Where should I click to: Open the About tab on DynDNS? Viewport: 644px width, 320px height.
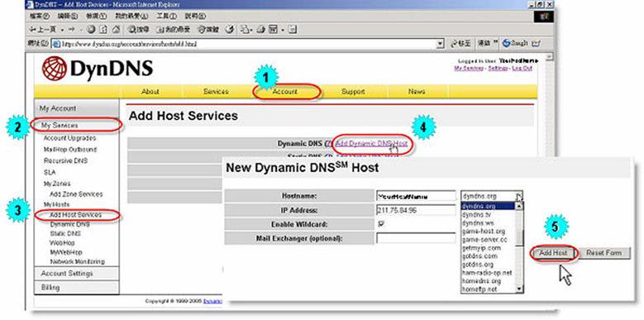coord(150,92)
